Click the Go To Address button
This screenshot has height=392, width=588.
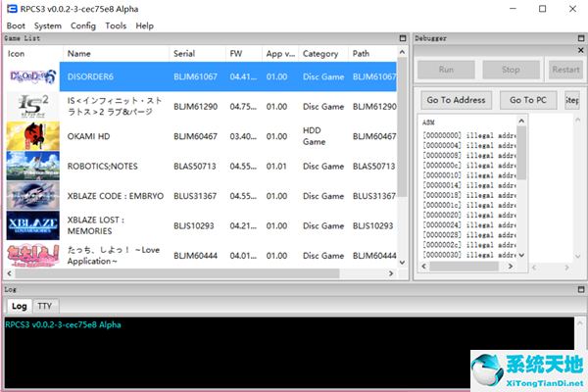click(x=456, y=100)
